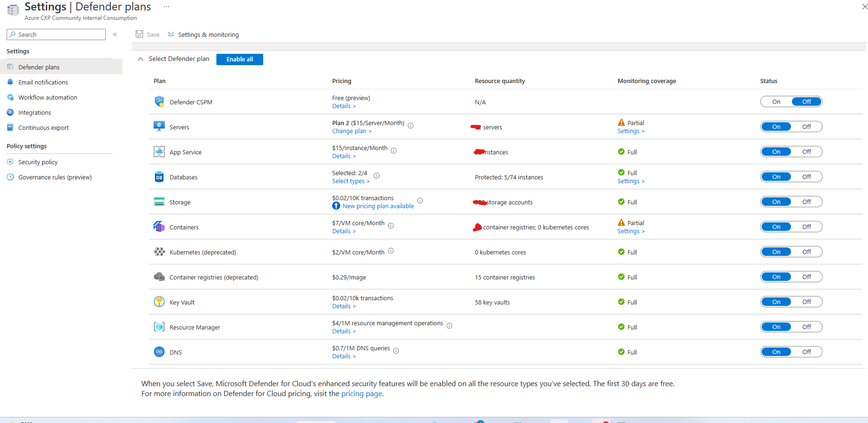Click the Defender CSPM shield icon

[x=159, y=102]
